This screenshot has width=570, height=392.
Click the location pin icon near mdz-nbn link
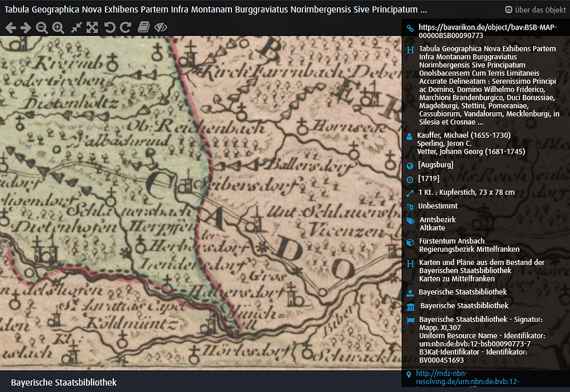(409, 374)
